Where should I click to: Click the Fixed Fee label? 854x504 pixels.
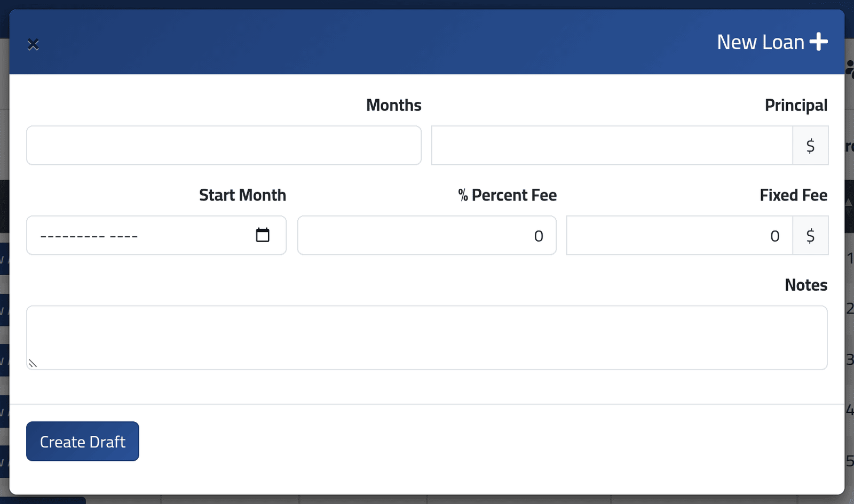794,195
